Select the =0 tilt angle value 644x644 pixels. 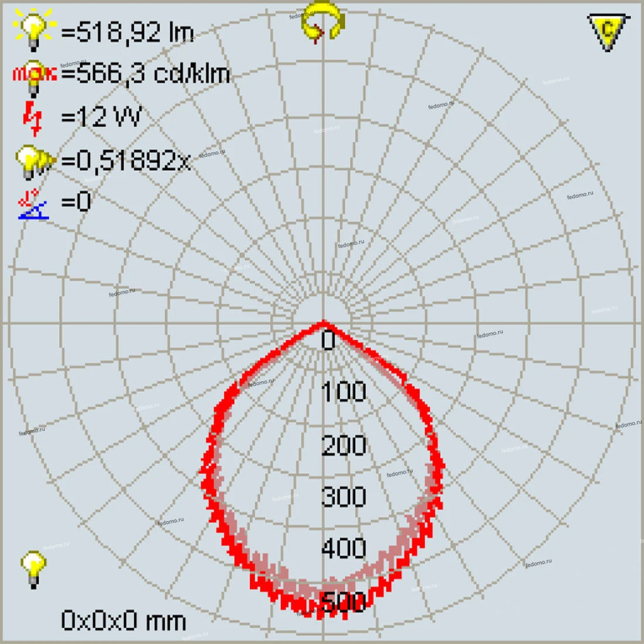76,203
